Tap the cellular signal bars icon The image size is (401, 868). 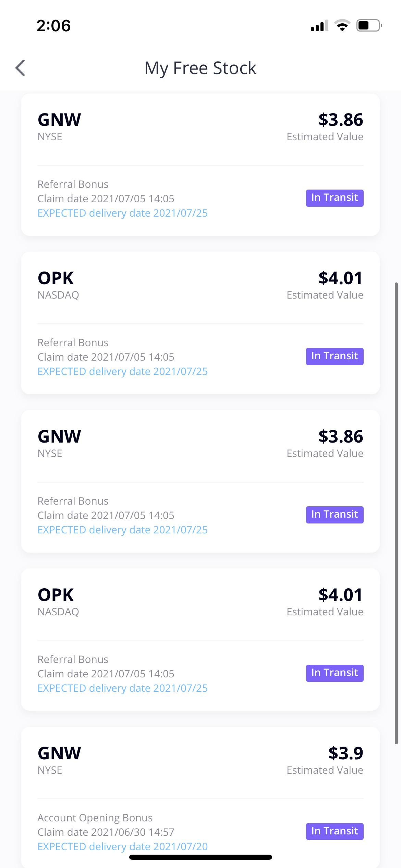[x=319, y=26]
